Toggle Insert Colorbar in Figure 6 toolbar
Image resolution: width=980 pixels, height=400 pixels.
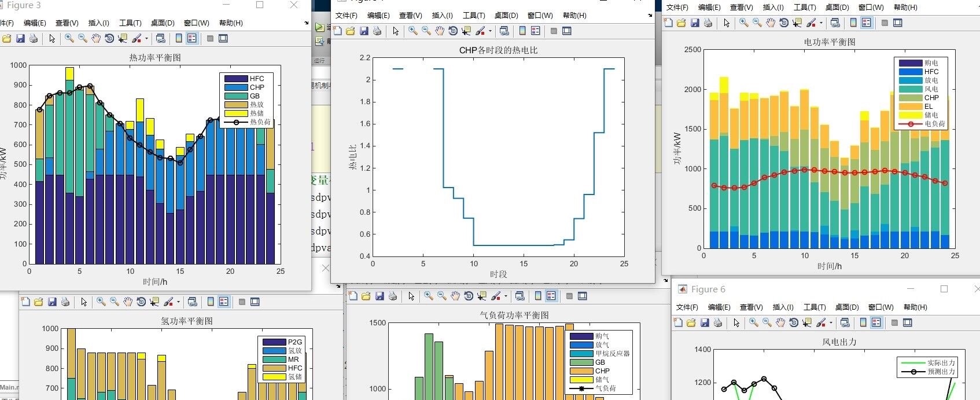pos(863,322)
